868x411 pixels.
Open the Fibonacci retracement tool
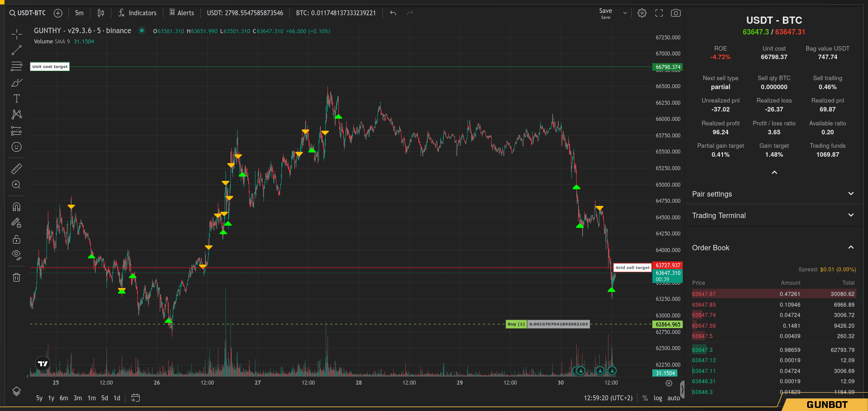point(17,66)
